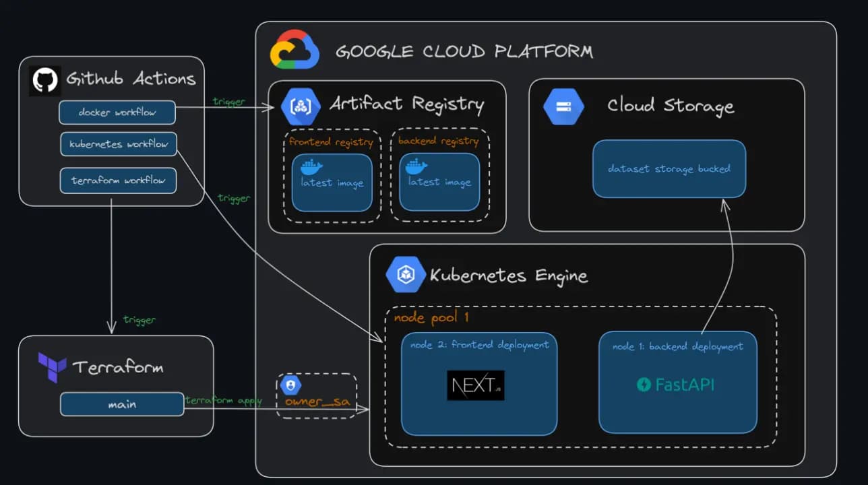
Task: Click the 'node pool 1' label
Action: click(431, 317)
